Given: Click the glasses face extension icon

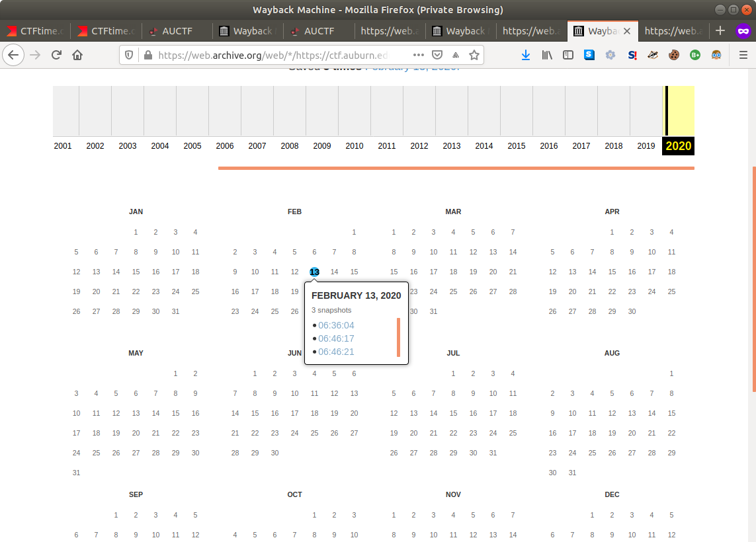Looking at the screenshot, I should tap(716, 55).
